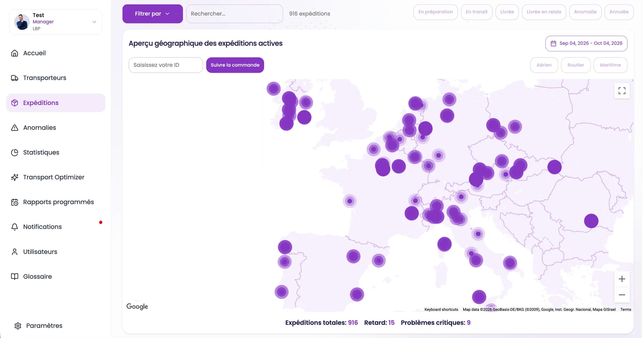Viewport: 644px width, 338px height.
Task: Zoom out on the map
Action: coord(622,295)
